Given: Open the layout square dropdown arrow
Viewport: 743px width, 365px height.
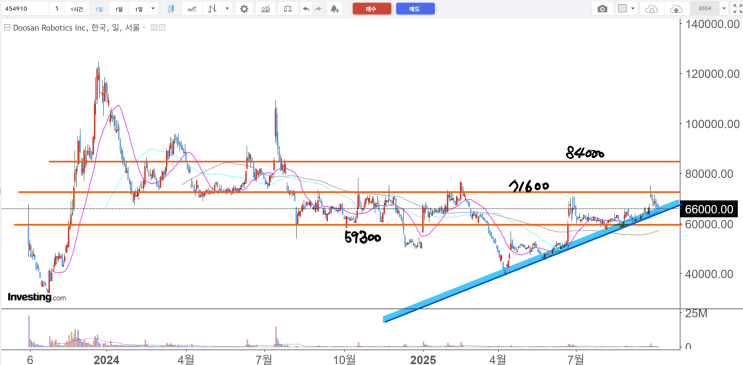Looking at the screenshot, I should 634,9.
